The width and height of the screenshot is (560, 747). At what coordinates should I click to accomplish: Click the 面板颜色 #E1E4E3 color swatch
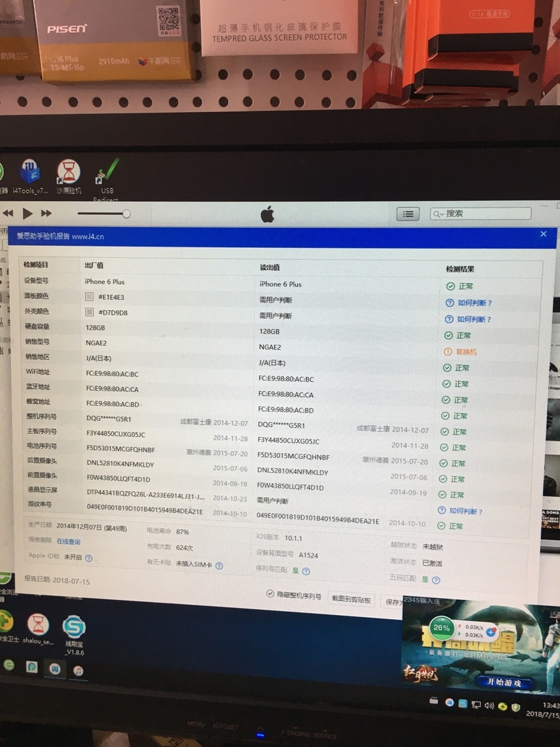click(x=89, y=297)
